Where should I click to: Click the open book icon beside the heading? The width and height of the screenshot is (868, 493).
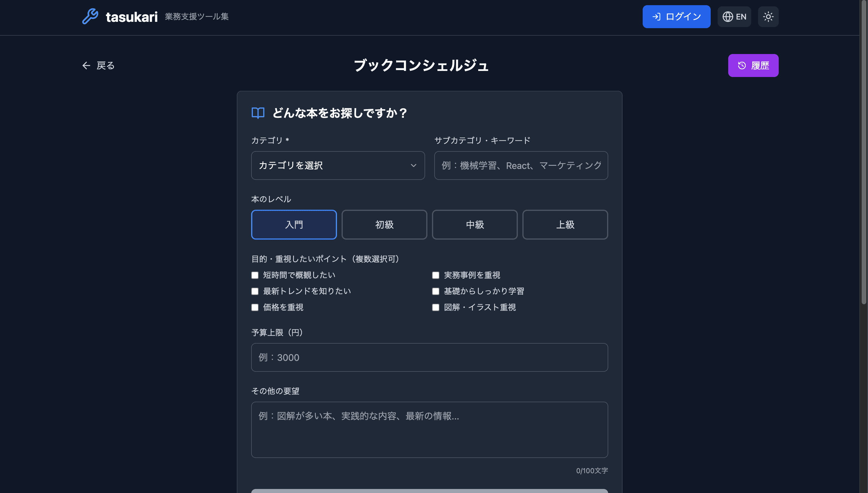click(x=257, y=113)
